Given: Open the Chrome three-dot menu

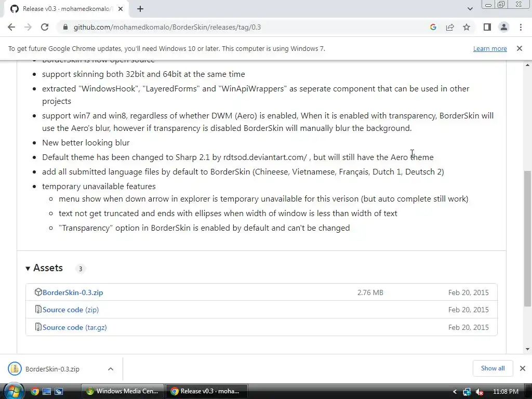Looking at the screenshot, I should coord(521,27).
